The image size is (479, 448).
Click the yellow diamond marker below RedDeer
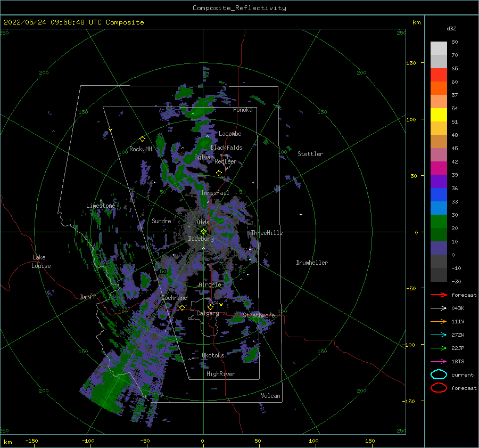click(x=219, y=173)
